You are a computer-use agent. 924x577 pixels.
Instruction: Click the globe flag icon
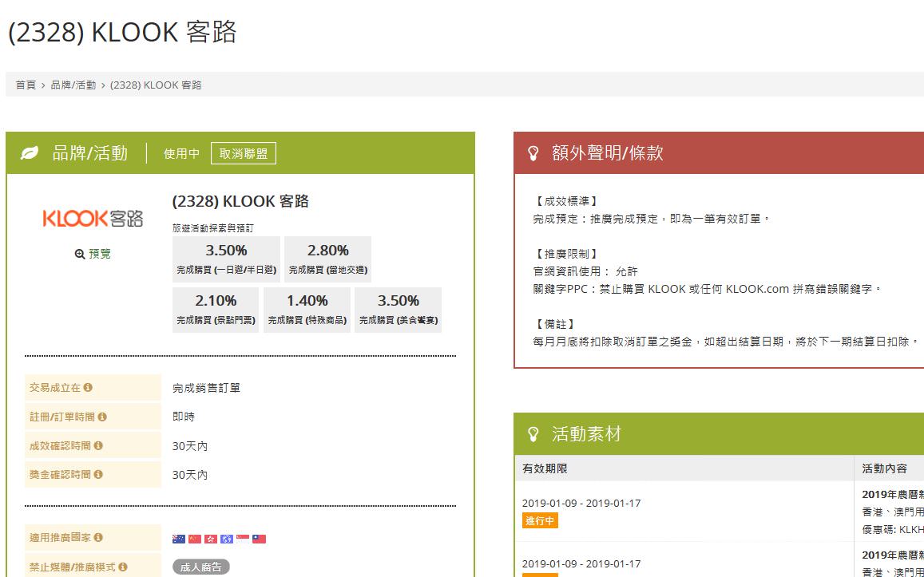(x=227, y=539)
